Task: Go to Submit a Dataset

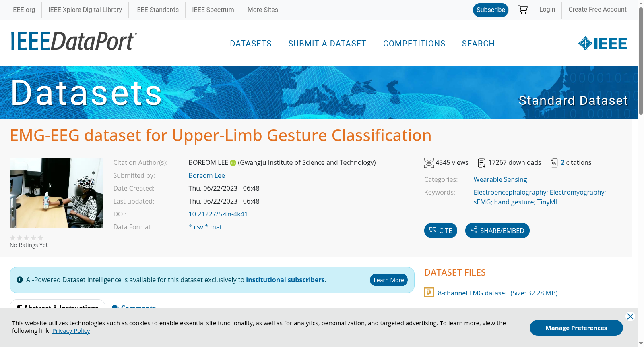Action: [327, 44]
